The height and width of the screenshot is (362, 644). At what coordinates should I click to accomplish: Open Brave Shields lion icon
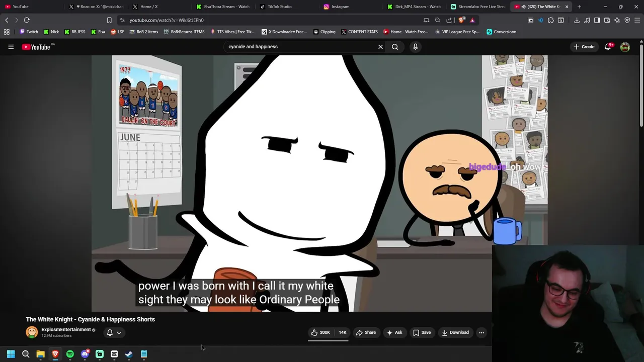[x=462, y=20]
